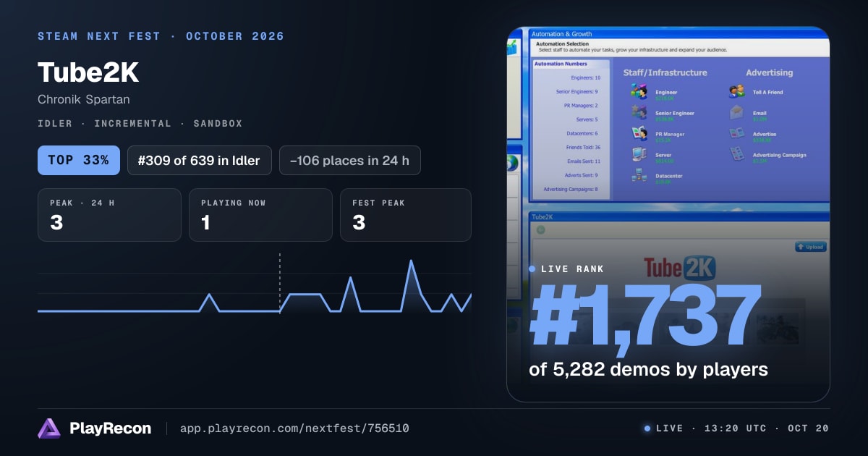Click the Email advertising icon
The height and width of the screenshot is (456, 868).
pyautogui.click(x=736, y=113)
